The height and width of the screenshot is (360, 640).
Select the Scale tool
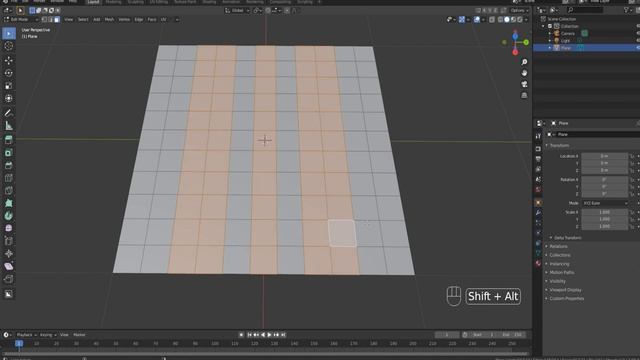point(9,86)
